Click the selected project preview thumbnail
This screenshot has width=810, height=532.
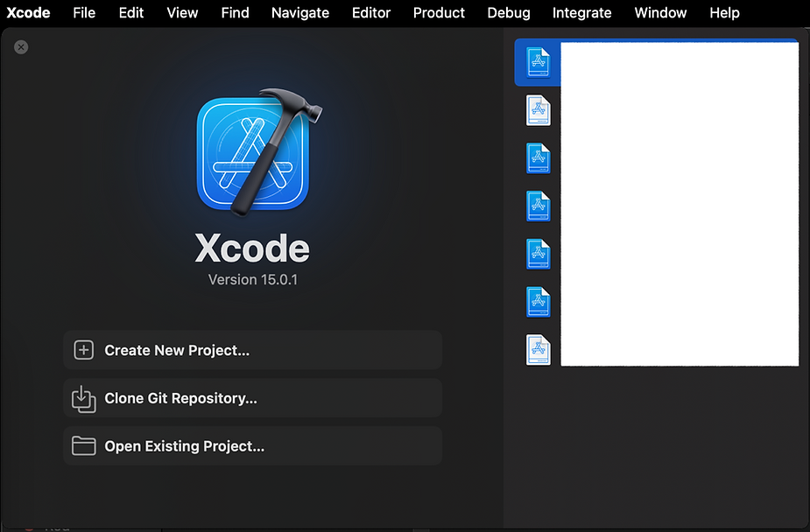tap(679, 201)
